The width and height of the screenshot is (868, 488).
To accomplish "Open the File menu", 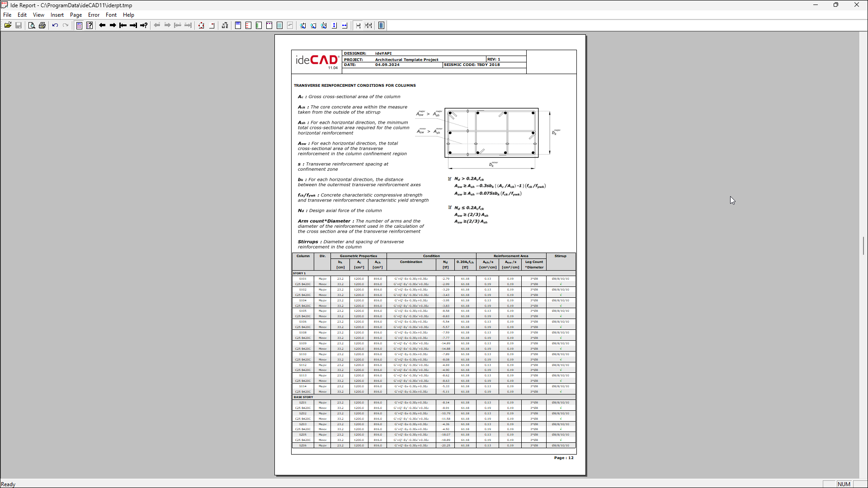I will (x=7, y=15).
